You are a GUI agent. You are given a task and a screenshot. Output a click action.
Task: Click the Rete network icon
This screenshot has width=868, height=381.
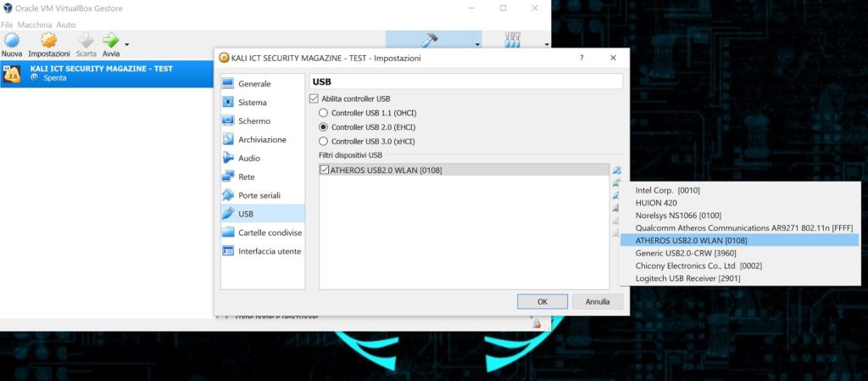228,176
